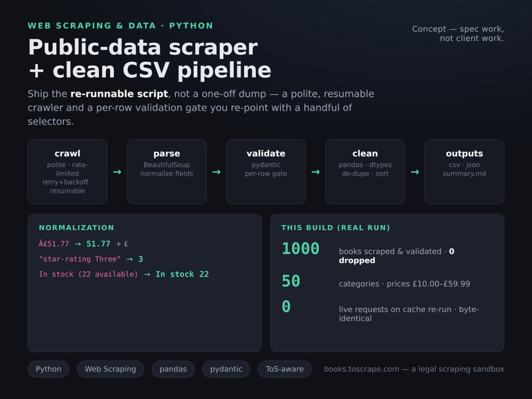The image size is (532, 399).
Task: Select the normalized '51.77' value
Action: (x=98, y=244)
